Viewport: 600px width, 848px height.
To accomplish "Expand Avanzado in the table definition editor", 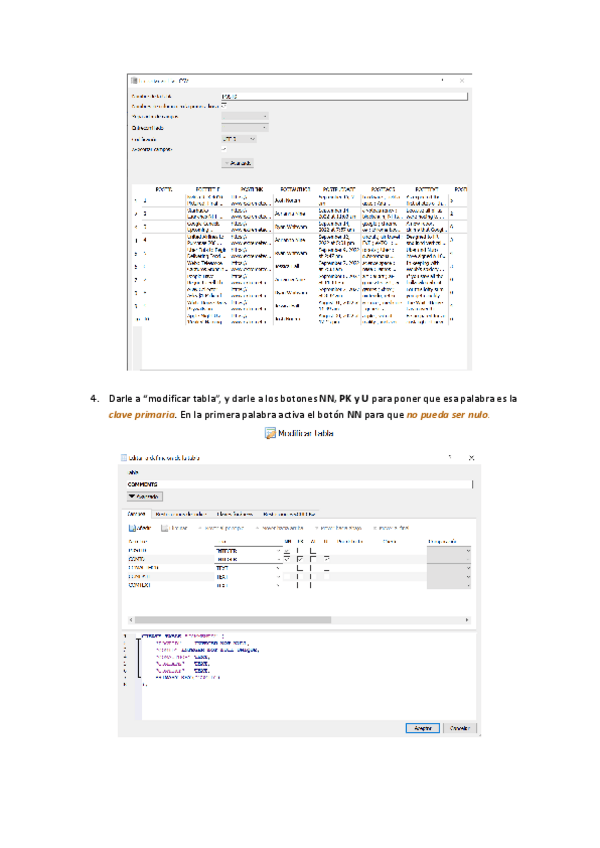I will (143, 496).
